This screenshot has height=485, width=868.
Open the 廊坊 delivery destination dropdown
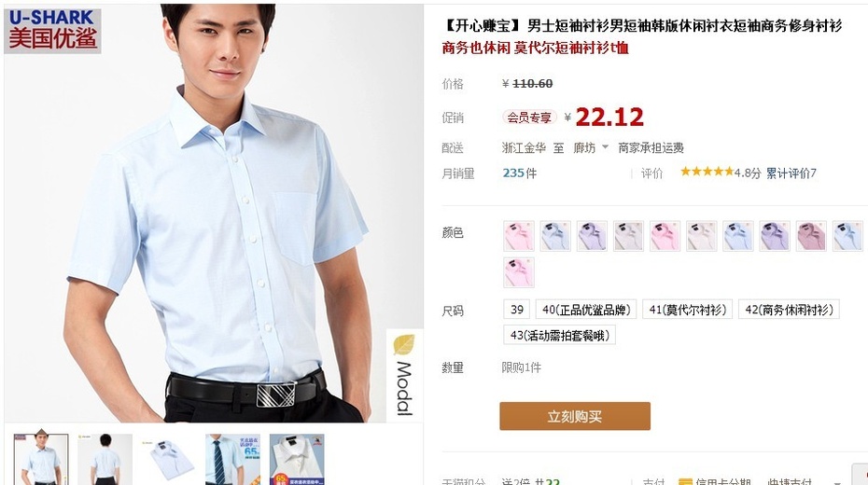click(591, 147)
